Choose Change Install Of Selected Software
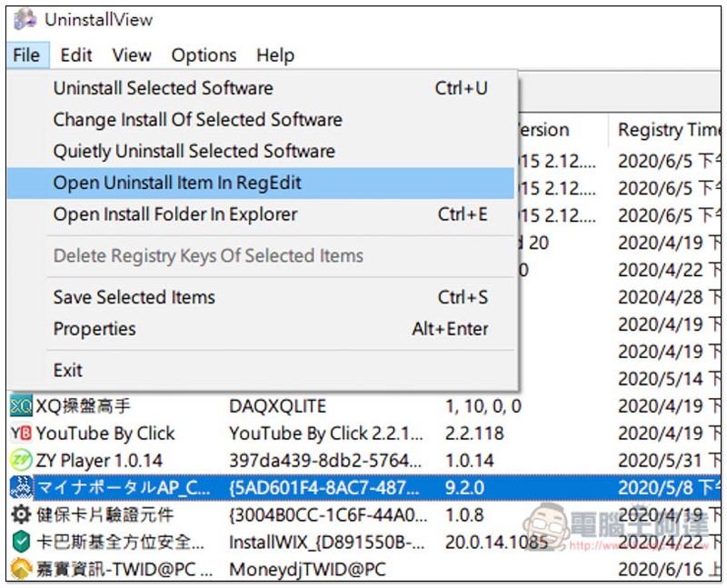This screenshot has width=727, height=588. [x=261, y=120]
